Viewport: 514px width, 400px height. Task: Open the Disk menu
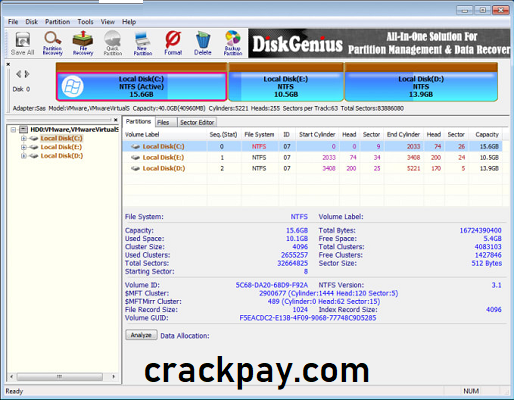32,22
